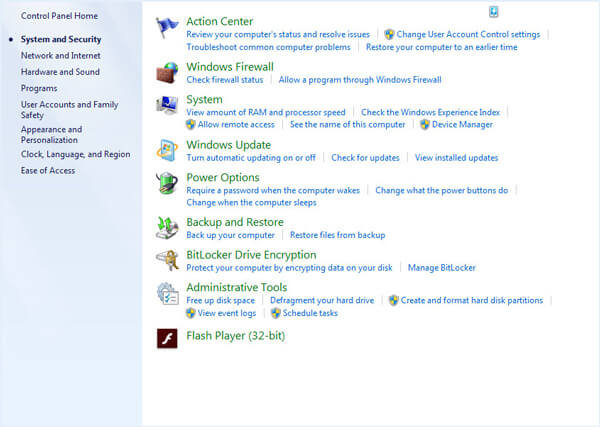Image resolution: width=600 pixels, height=427 pixels.
Task: Click the Backup and Restore icon
Action: click(x=167, y=228)
